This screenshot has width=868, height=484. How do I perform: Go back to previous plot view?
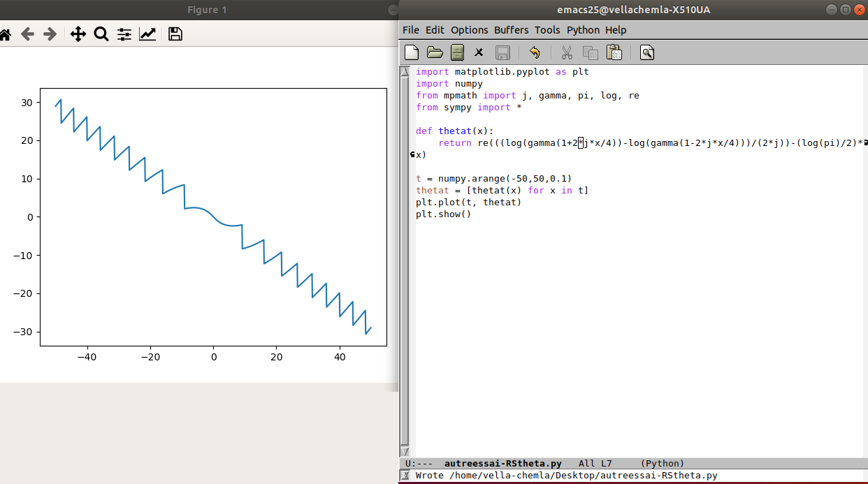click(27, 34)
